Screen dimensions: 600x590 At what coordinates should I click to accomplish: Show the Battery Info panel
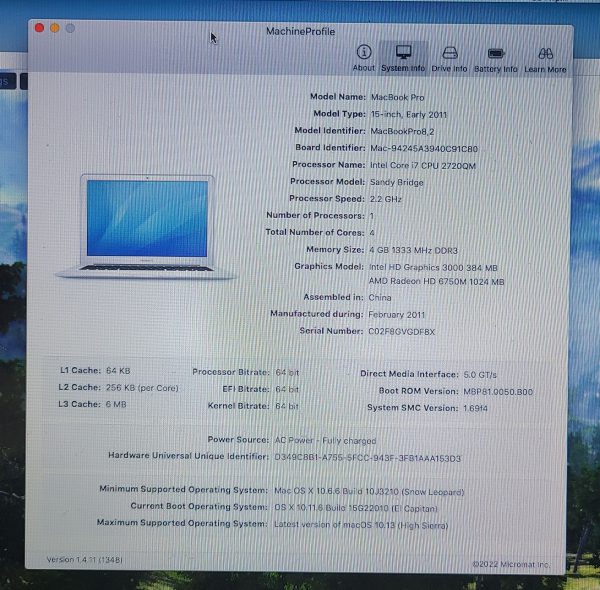tap(495, 58)
